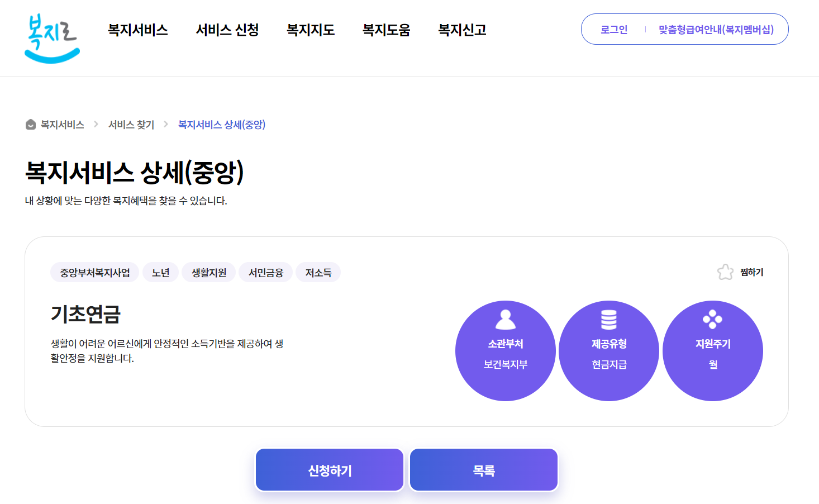Image resolution: width=819 pixels, height=504 pixels.
Task: Click the 소관부처 person icon
Action: point(506,320)
